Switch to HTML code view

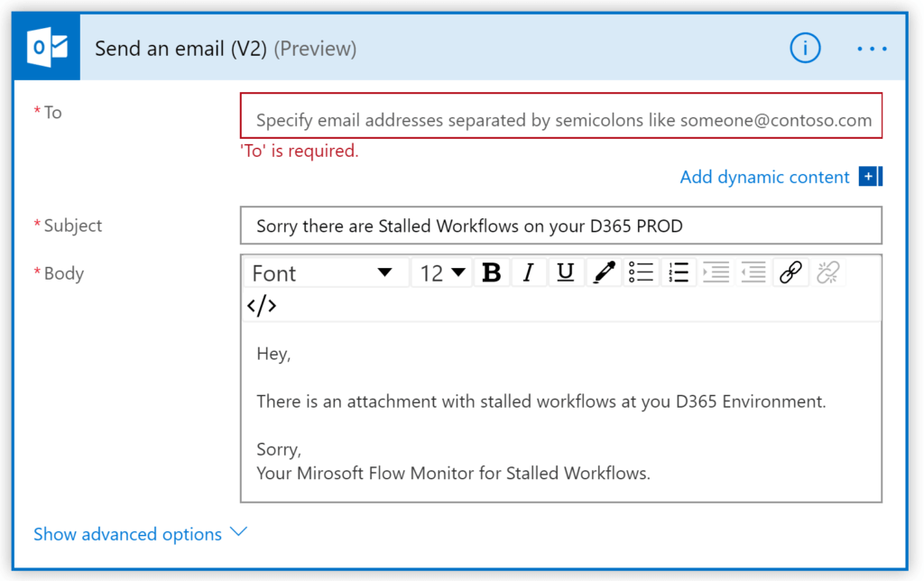click(x=262, y=306)
